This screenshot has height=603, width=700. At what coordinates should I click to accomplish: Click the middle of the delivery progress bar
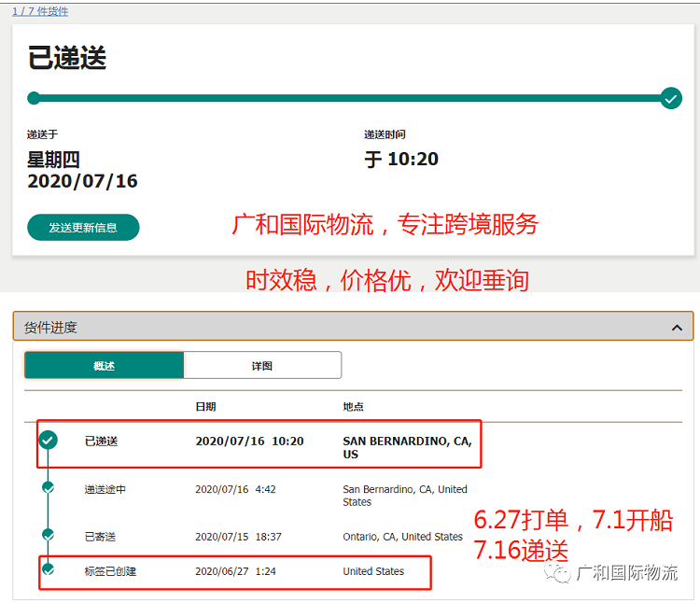tap(351, 98)
